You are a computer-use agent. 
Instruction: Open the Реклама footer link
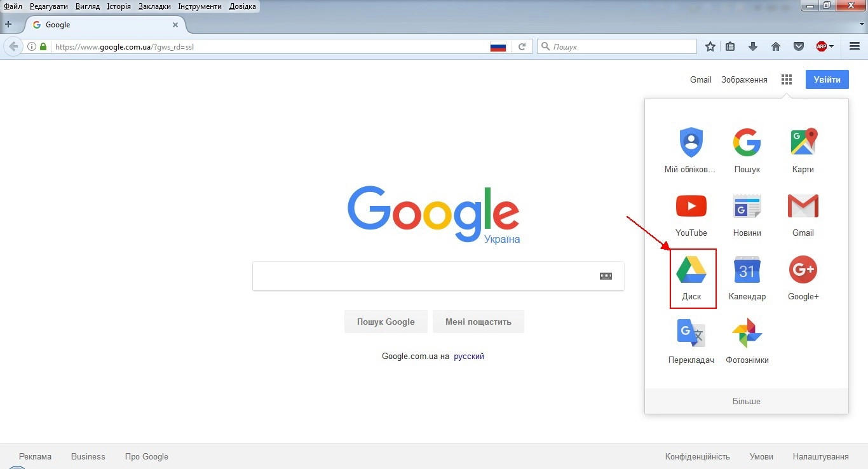36,456
